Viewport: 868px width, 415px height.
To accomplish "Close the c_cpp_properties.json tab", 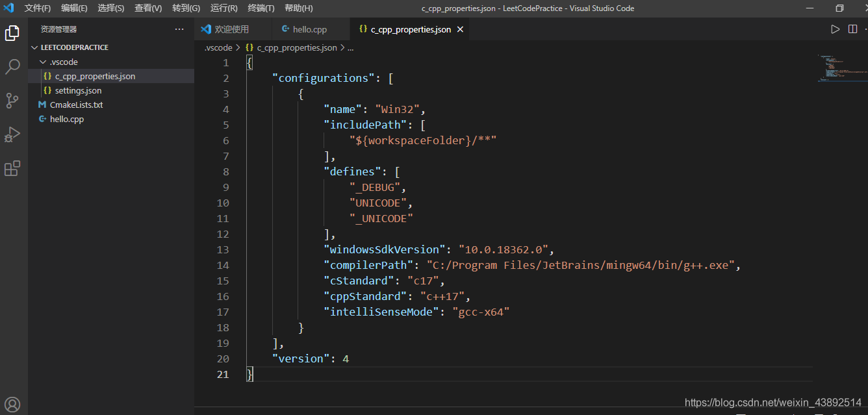I will 461,29.
